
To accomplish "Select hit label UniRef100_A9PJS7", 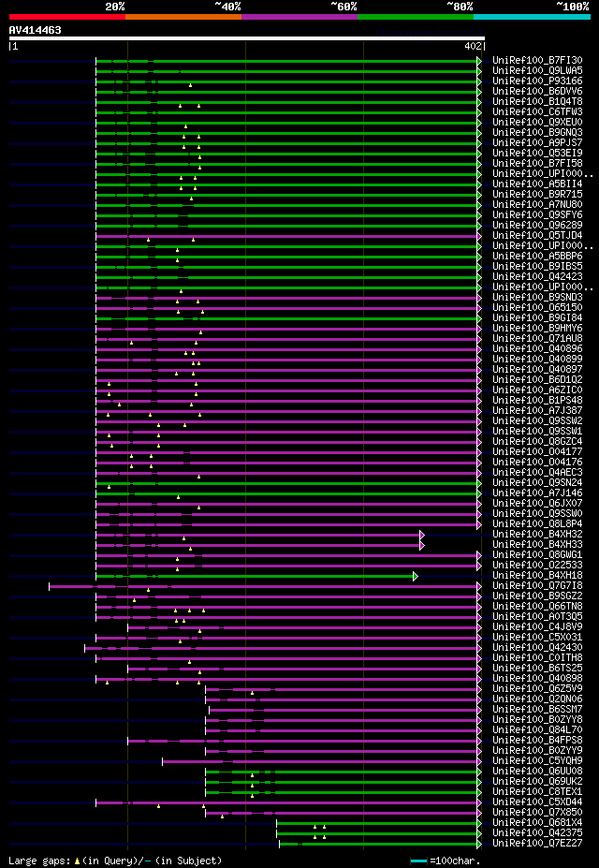I will (537, 143).
